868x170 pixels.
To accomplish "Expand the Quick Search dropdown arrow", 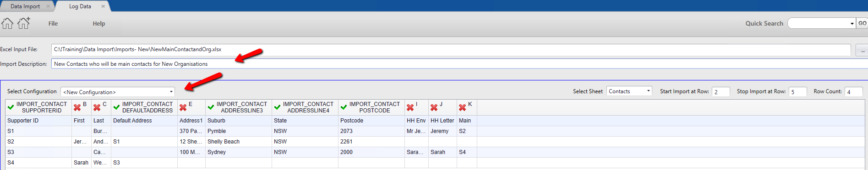I will pos(852,24).
